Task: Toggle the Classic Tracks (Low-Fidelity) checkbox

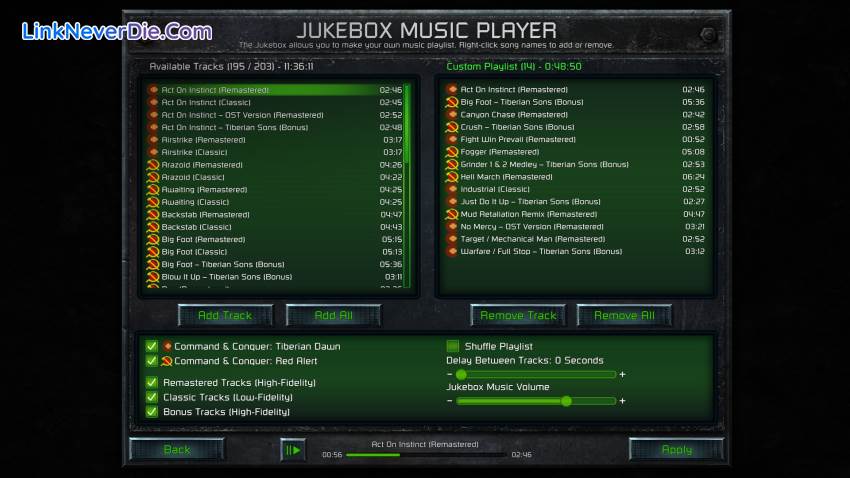Action: pos(152,397)
